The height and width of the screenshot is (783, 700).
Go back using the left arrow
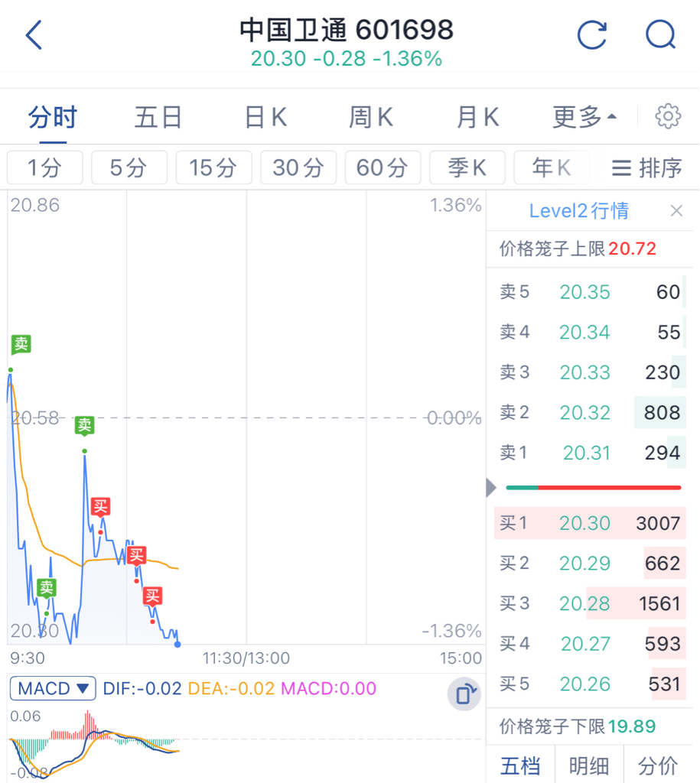pyautogui.click(x=34, y=35)
